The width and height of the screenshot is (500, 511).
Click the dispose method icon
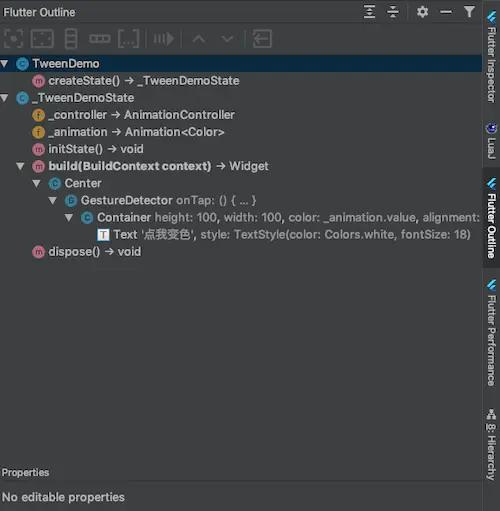[38, 252]
